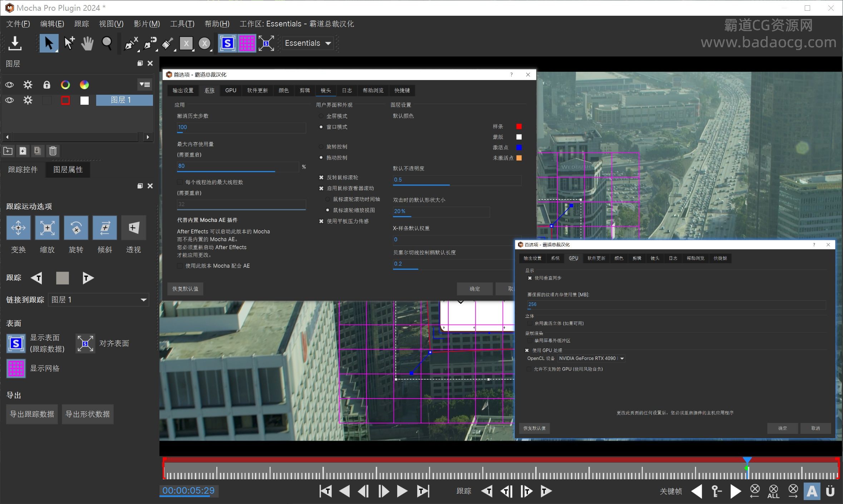Switch to 快捷键 tab in large dialog
This screenshot has height=504, width=843.
coord(402,90)
